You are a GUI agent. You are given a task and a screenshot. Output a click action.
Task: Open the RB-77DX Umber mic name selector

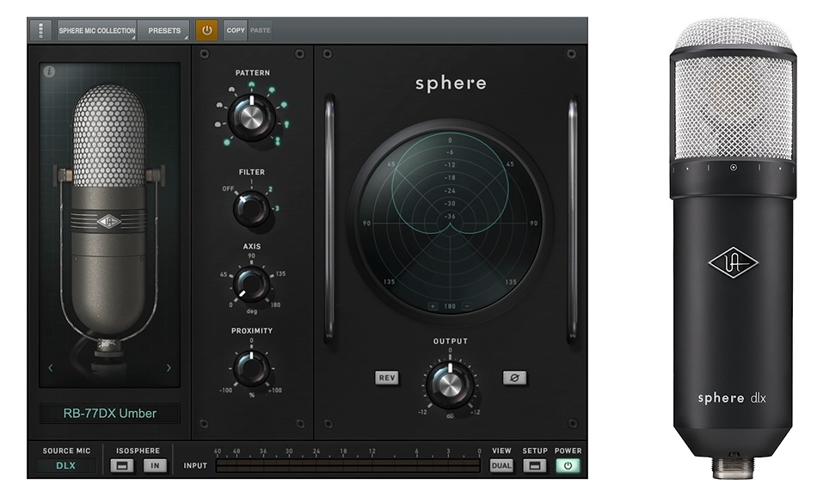coord(110,414)
